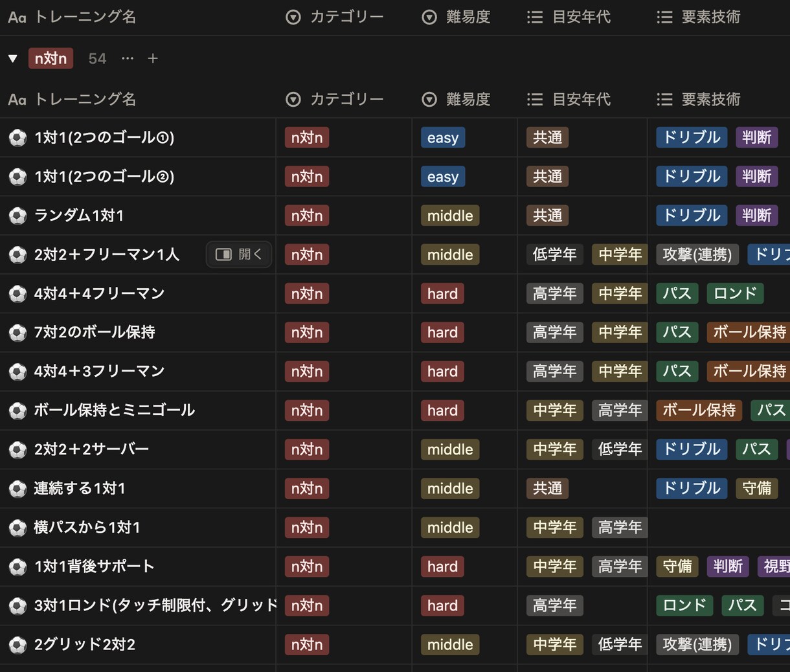Click ボール保持 tag in 7対2のボール保持 row
The image size is (790, 672).
[x=749, y=333]
